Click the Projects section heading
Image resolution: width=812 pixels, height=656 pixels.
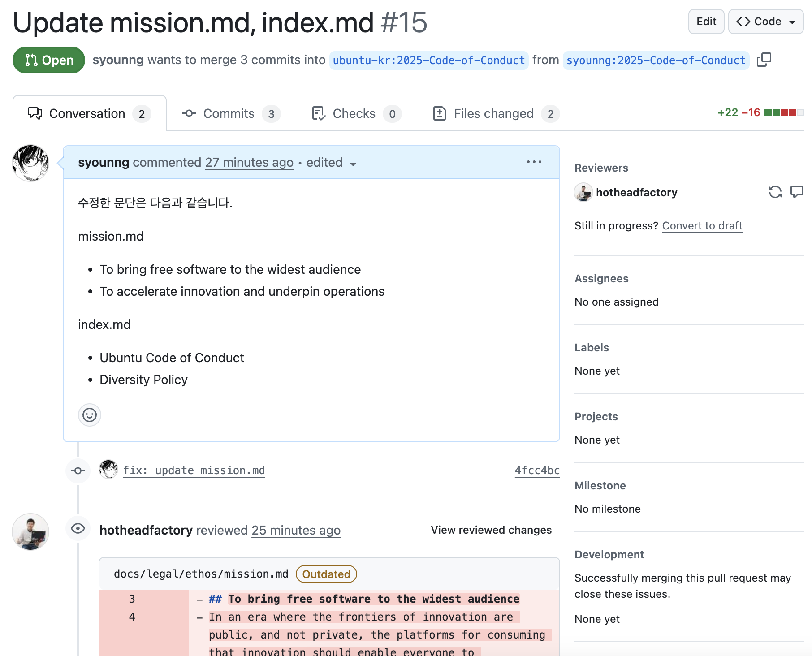click(x=596, y=417)
